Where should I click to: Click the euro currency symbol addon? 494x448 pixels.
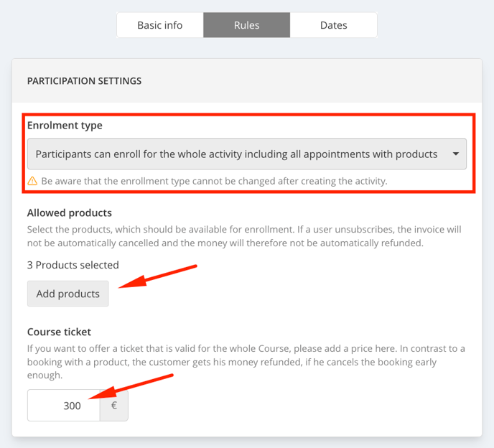113,406
